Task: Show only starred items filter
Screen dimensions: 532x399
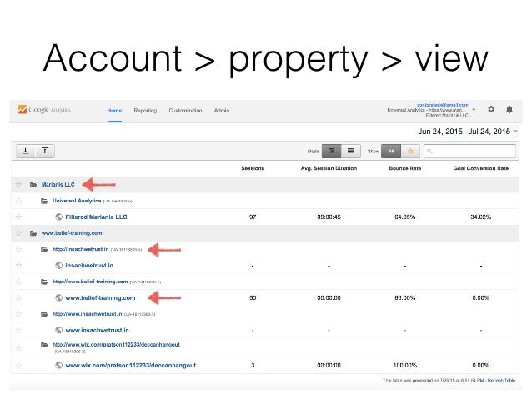Action: pyautogui.click(x=410, y=152)
